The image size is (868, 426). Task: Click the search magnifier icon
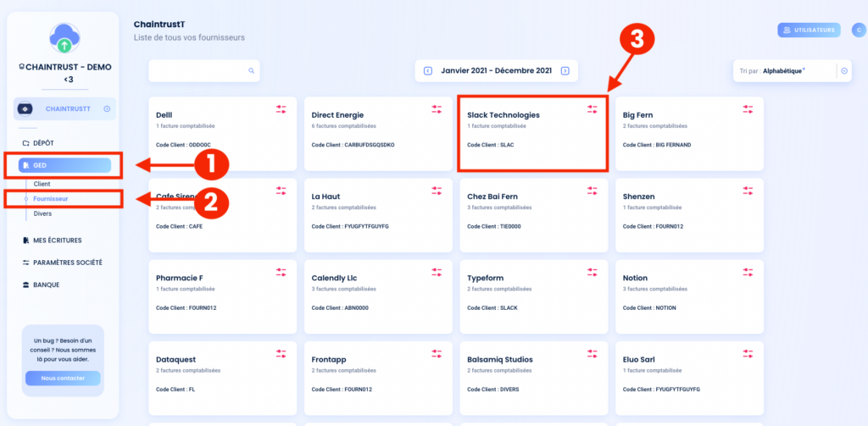[x=251, y=71]
